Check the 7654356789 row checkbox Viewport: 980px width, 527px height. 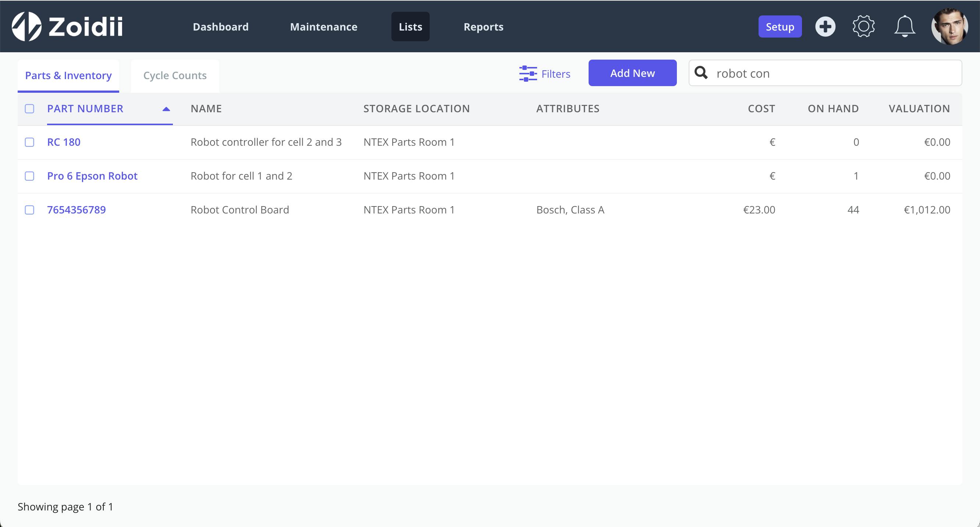point(29,210)
